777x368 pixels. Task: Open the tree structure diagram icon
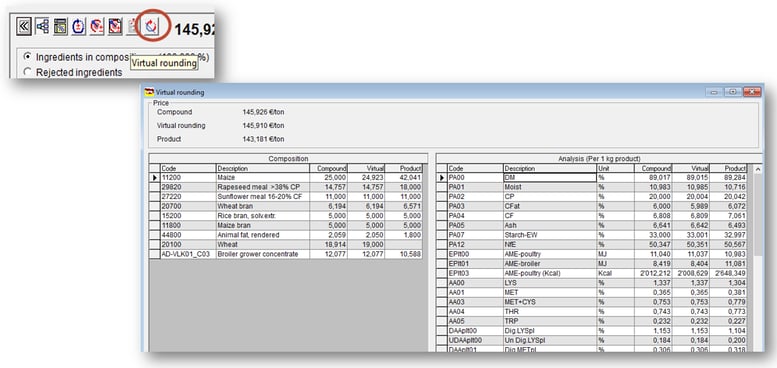pyautogui.click(x=43, y=26)
